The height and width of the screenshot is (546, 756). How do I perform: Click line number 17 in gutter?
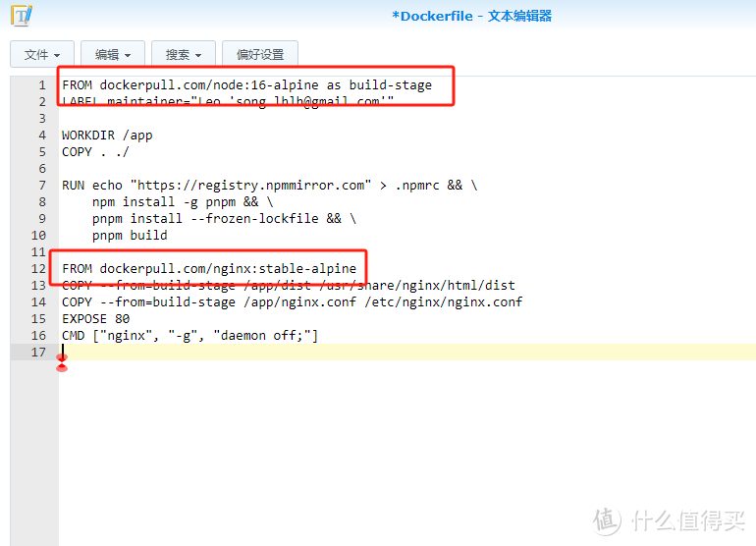point(39,353)
